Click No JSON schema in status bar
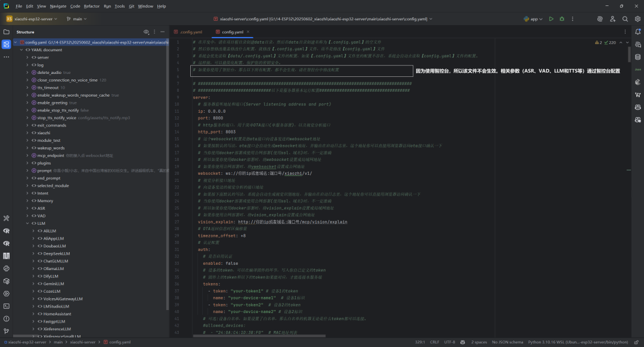Image resolution: width=644 pixels, height=347 pixels. (x=507, y=342)
